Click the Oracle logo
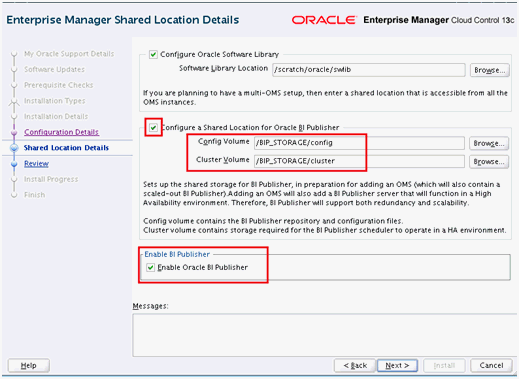 324,20
